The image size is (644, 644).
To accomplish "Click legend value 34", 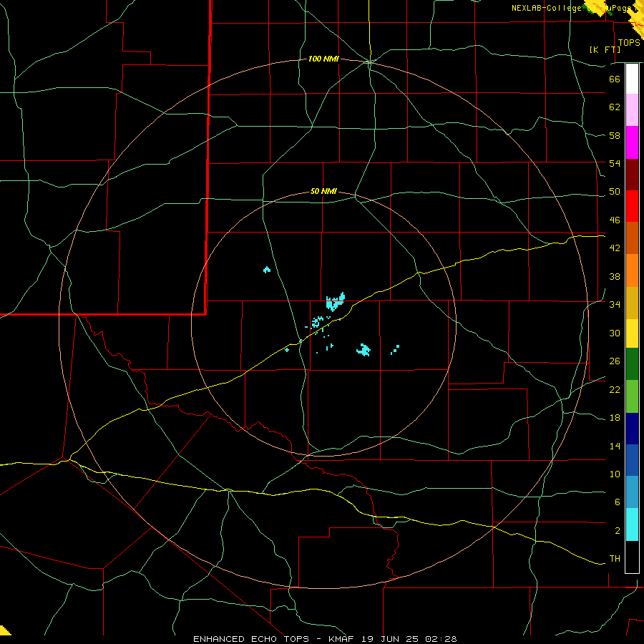I will 615,305.
